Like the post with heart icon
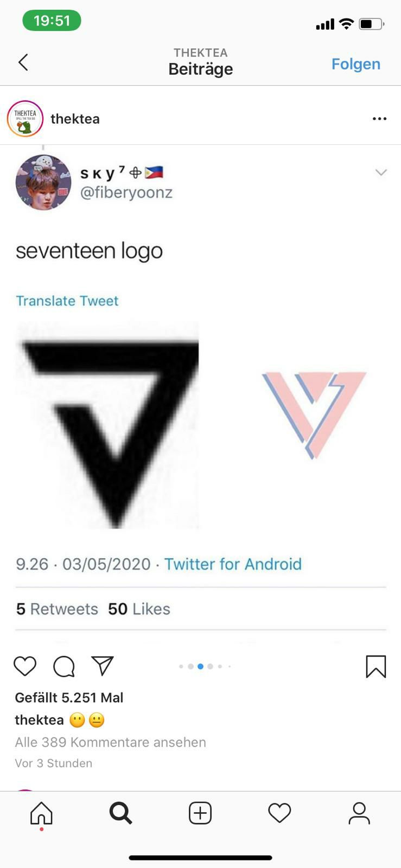This screenshot has height=868, width=401. point(25,666)
